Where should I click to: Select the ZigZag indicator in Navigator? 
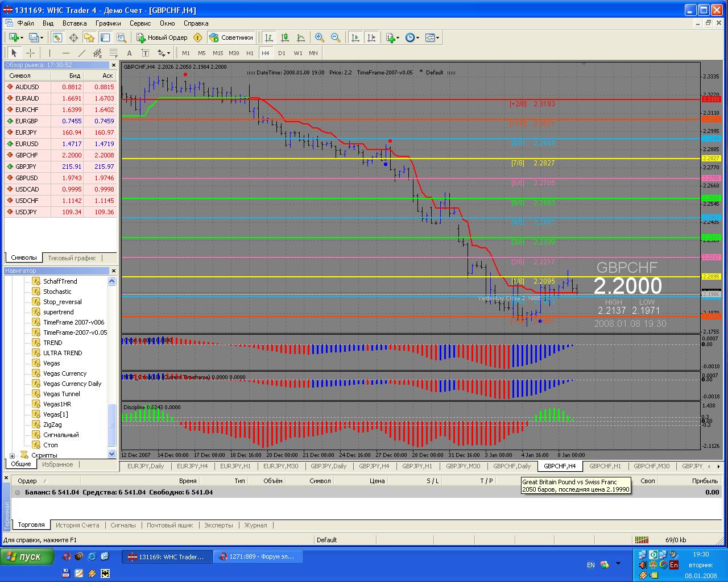(x=52, y=425)
